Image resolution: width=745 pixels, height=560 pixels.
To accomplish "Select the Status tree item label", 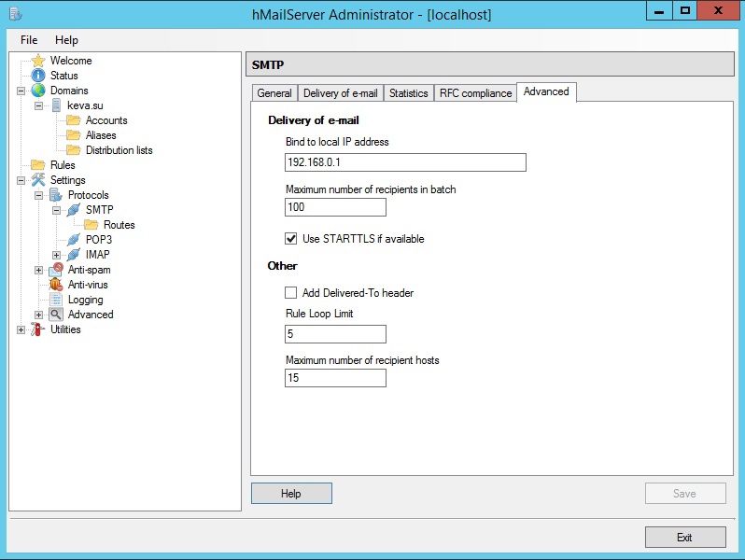I will pos(64,76).
